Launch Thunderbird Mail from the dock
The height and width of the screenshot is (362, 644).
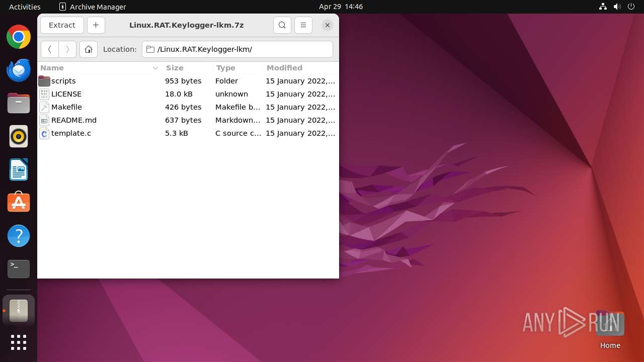coord(19,70)
